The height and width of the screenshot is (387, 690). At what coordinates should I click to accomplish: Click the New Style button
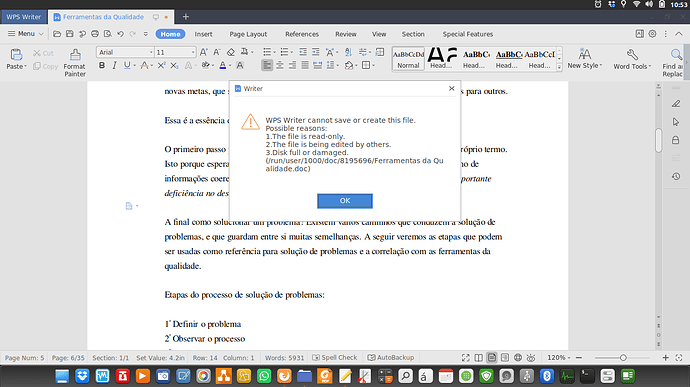pyautogui.click(x=584, y=59)
